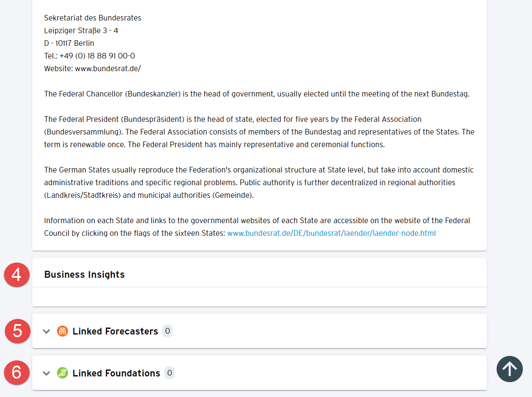Viewport: 532px width, 397px height.
Task: Select the Linked Forecasters section title
Action: pyautogui.click(x=115, y=331)
